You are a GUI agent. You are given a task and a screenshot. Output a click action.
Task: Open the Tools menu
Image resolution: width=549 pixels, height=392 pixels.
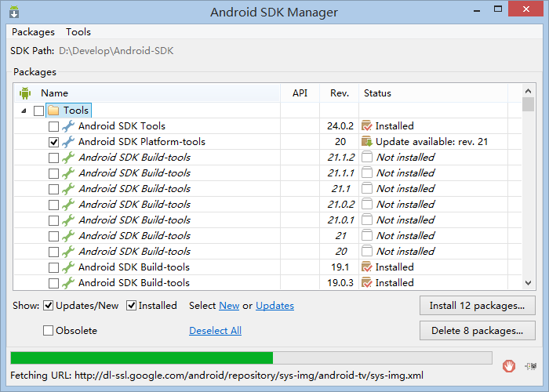pos(78,32)
